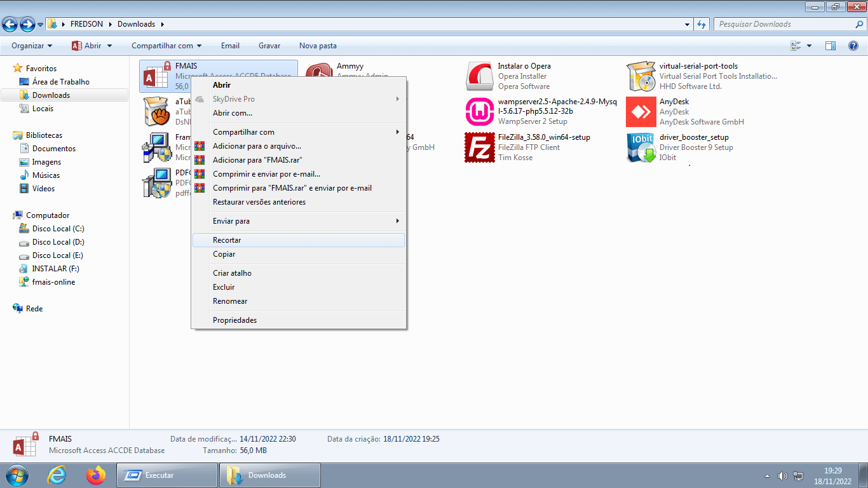
Task: Choose Adicionar para "FMAIS.rar" menu entry
Action: click(x=299, y=160)
